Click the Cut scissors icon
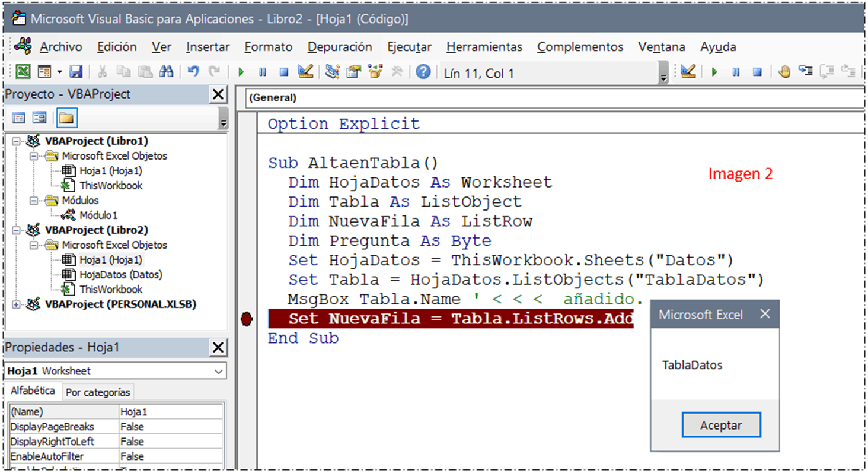 pyautogui.click(x=102, y=72)
